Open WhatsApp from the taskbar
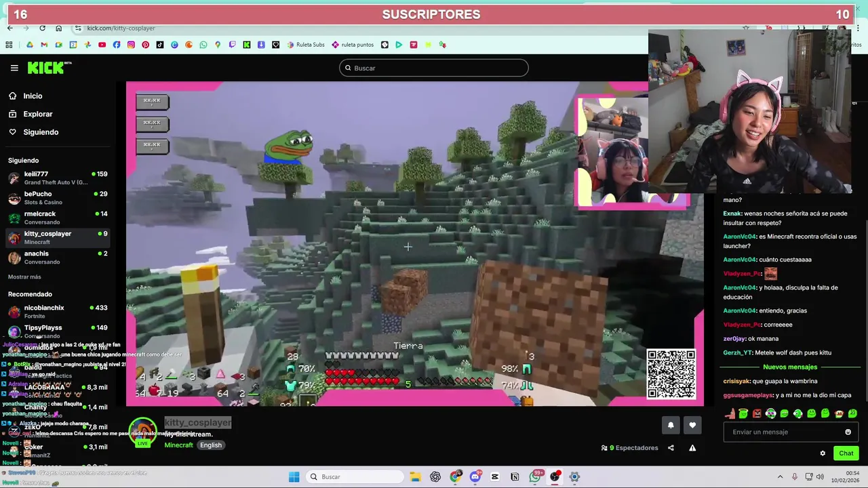The image size is (868, 488). pos(535,476)
